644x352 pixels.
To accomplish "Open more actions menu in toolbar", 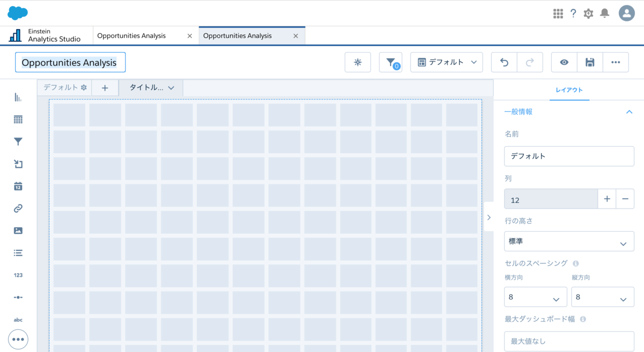I will pos(616,62).
